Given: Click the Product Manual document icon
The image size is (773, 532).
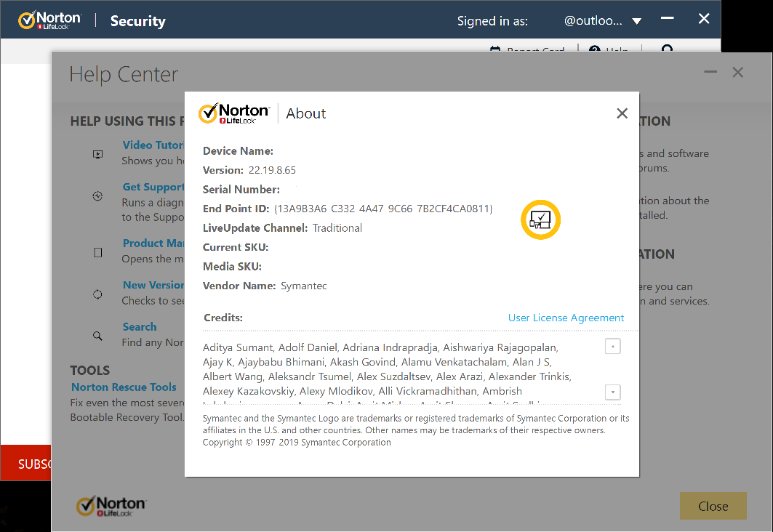Looking at the screenshot, I should (x=97, y=253).
